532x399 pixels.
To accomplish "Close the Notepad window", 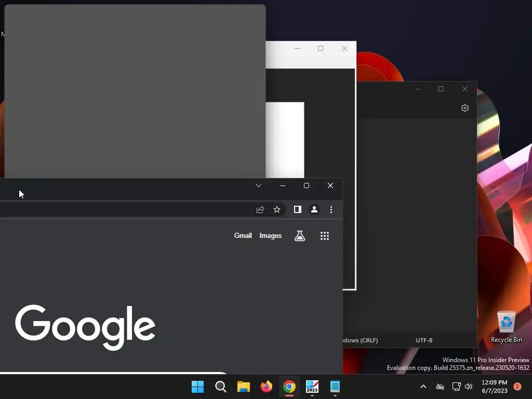I will [x=465, y=89].
